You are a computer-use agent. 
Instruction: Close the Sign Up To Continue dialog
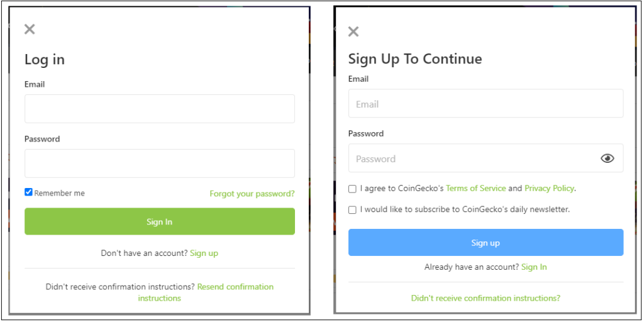tap(353, 31)
